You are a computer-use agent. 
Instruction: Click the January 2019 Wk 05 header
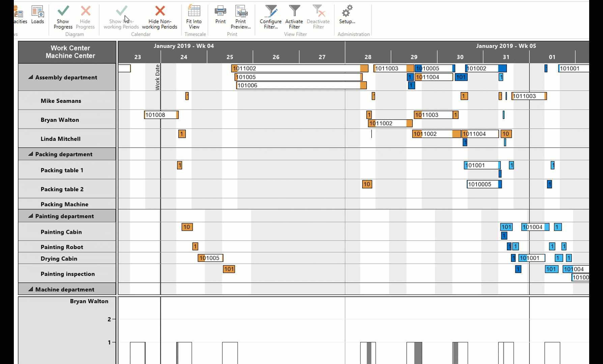pyautogui.click(x=506, y=46)
